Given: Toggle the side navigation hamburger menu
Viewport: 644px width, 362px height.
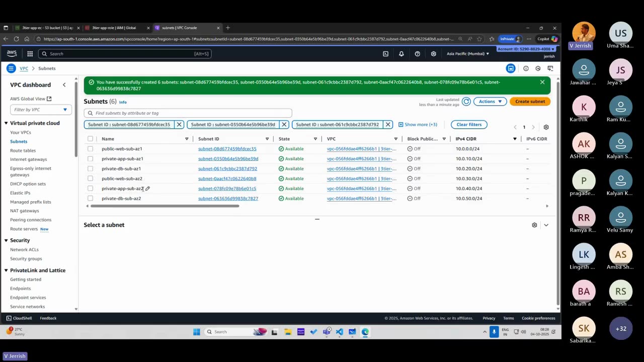Looking at the screenshot, I should [x=11, y=68].
